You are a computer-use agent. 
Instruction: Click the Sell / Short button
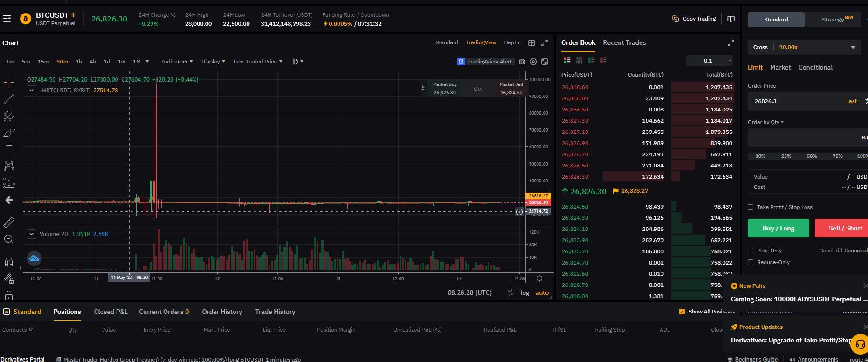[x=841, y=228]
